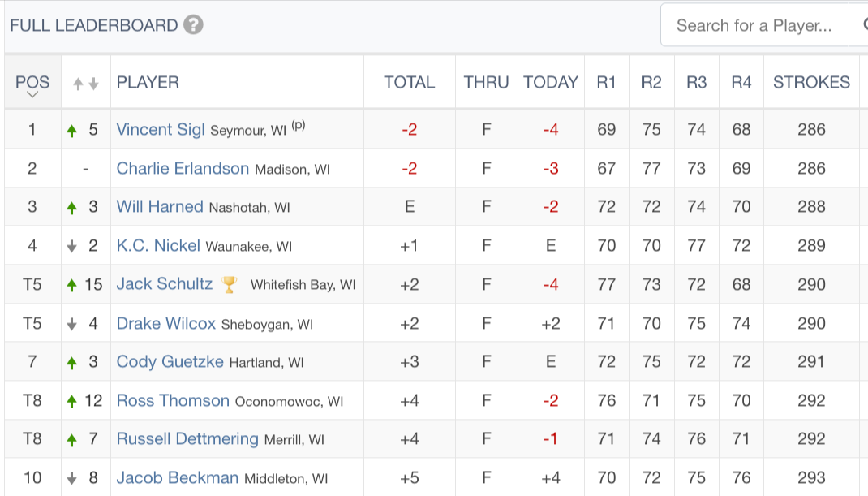Click the green up arrow in Ross Thomson's row

tap(71, 401)
